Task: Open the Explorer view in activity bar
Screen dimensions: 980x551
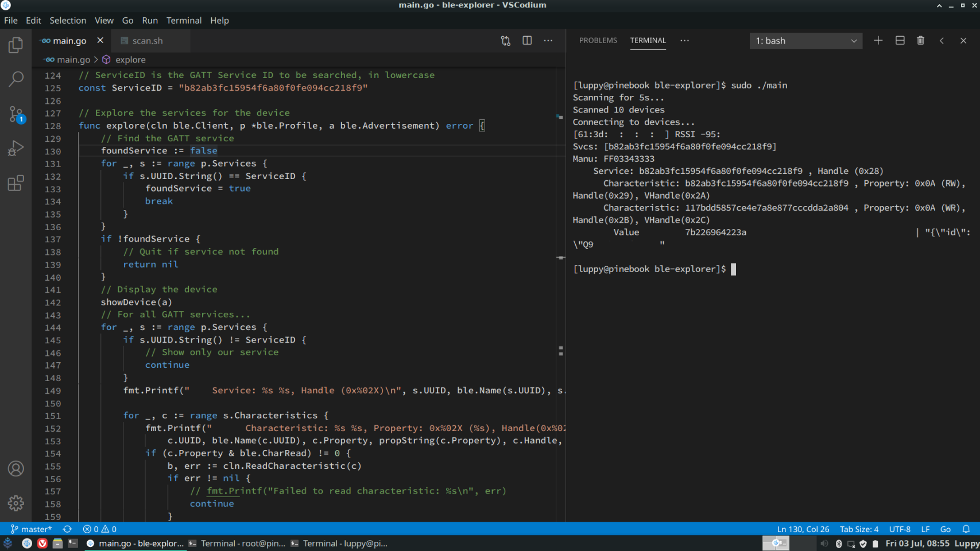Action: click(x=16, y=45)
